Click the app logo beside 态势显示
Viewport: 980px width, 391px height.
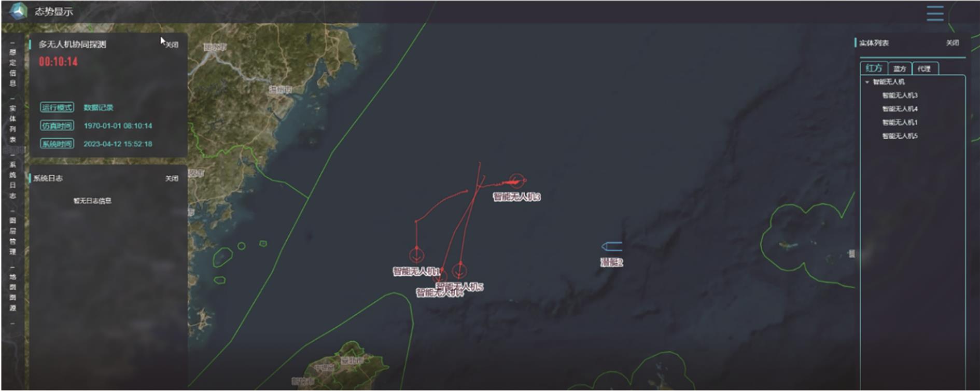[18, 10]
